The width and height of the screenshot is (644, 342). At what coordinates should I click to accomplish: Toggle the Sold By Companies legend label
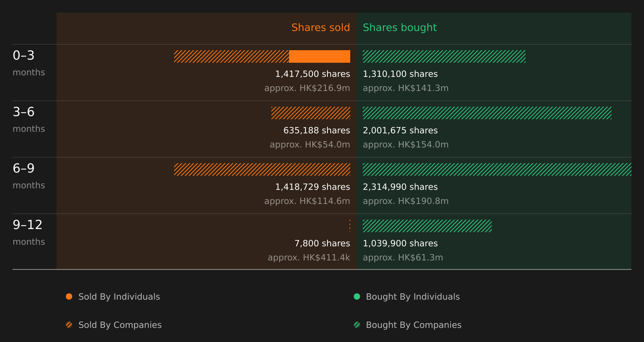click(x=120, y=325)
